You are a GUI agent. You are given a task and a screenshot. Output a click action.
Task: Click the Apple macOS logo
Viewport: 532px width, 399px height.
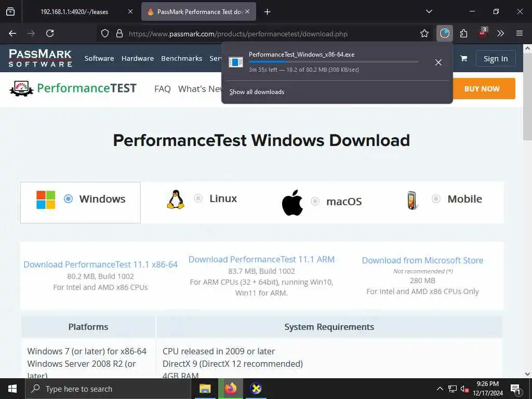[292, 203]
